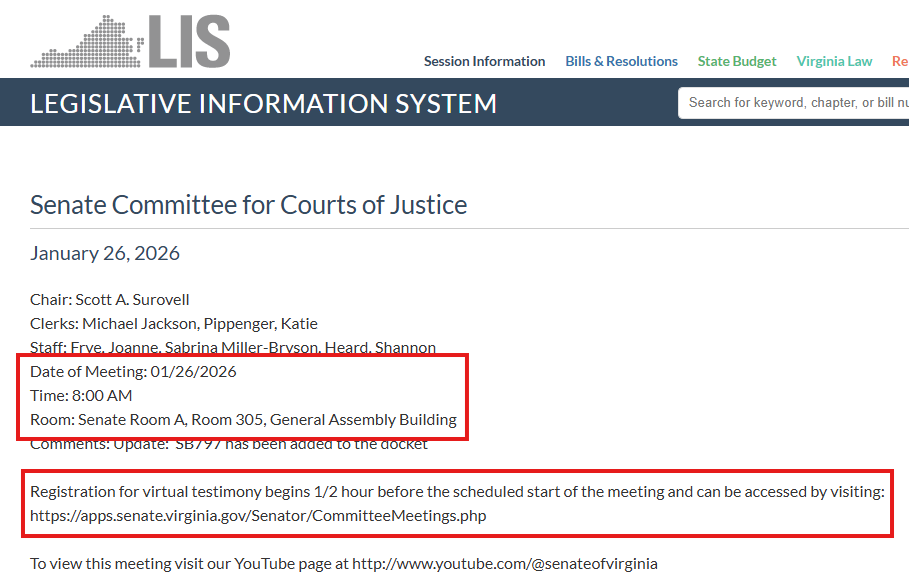The image size is (909, 584).
Task: Open the Session Information menu
Action: [x=484, y=61]
